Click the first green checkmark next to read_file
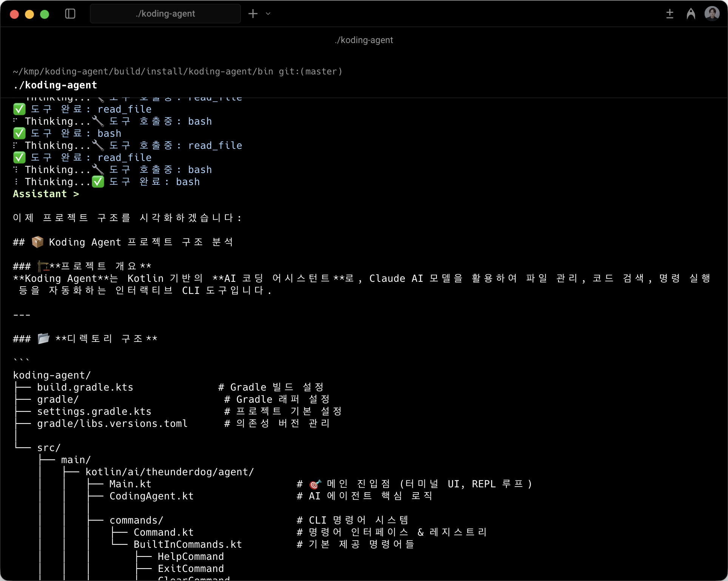 click(19, 109)
